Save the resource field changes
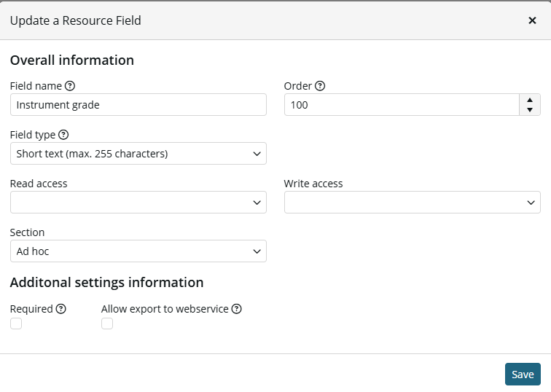Image resolution: width=551 pixels, height=392 pixels. (523, 374)
